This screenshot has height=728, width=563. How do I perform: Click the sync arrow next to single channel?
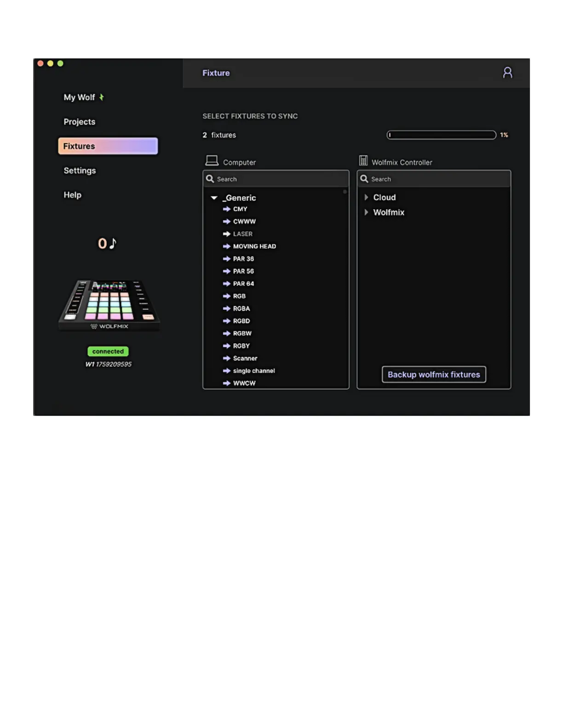(226, 370)
